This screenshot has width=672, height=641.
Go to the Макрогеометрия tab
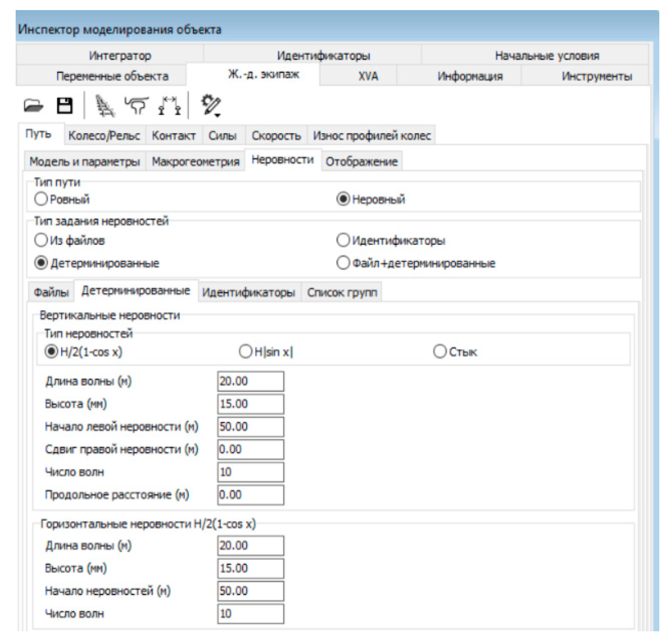click(x=195, y=162)
